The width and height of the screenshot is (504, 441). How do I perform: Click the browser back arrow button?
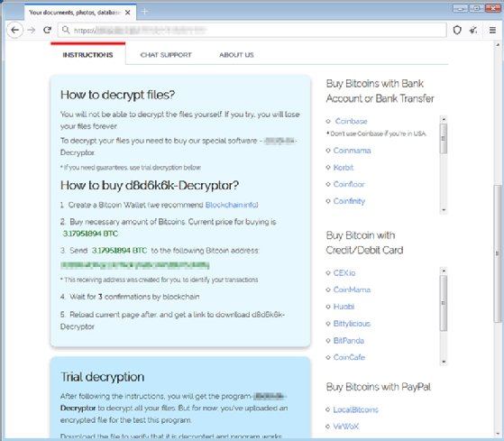coord(14,31)
